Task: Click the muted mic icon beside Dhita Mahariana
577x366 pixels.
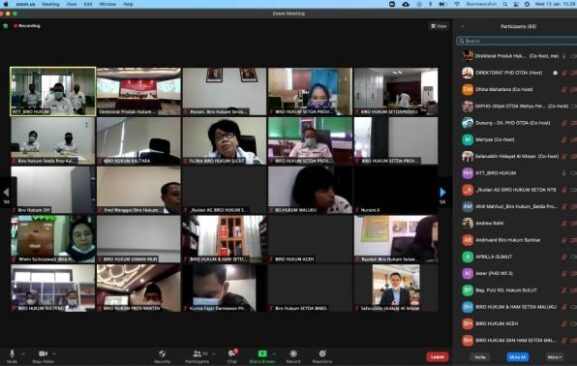Action: click(x=564, y=89)
